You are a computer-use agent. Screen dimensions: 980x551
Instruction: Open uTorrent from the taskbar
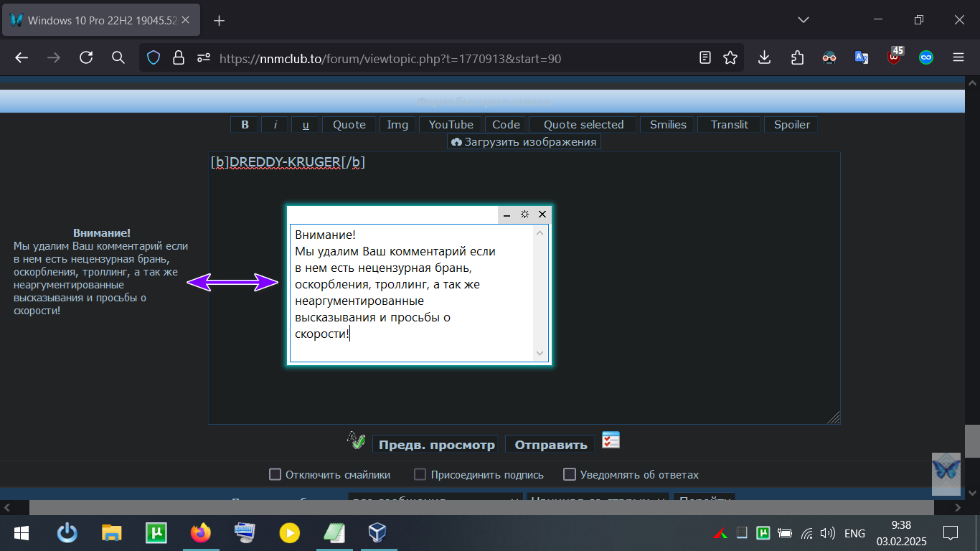(x=156, y=533)
